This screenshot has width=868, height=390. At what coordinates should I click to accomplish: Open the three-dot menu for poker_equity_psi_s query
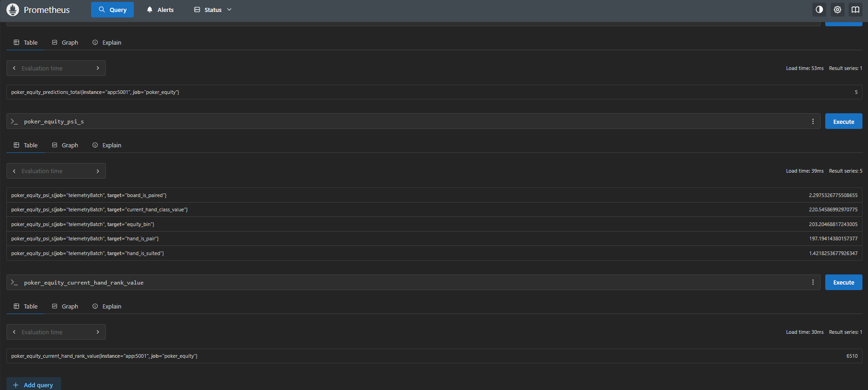coord(813,122)
